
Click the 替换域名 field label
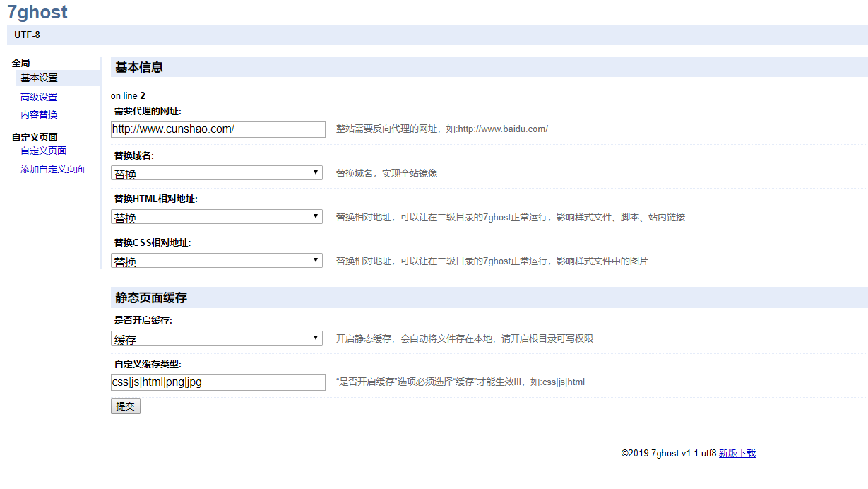coord(134,155)
